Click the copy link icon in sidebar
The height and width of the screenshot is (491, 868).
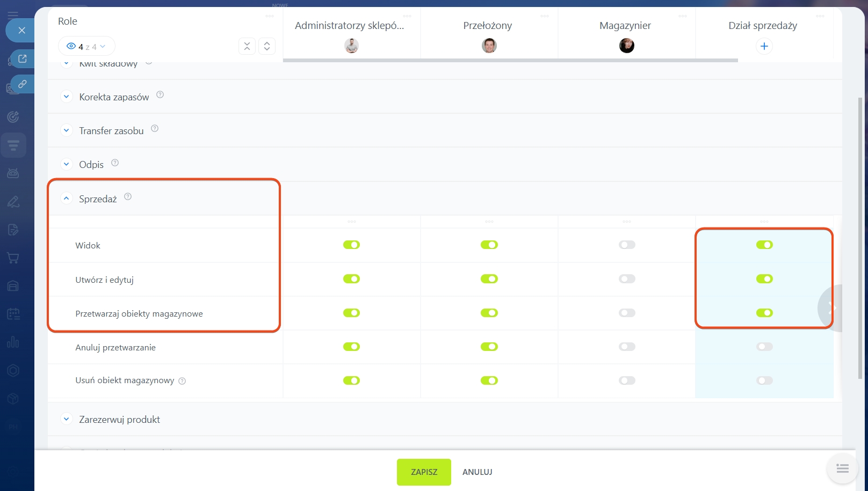(22, 84)
